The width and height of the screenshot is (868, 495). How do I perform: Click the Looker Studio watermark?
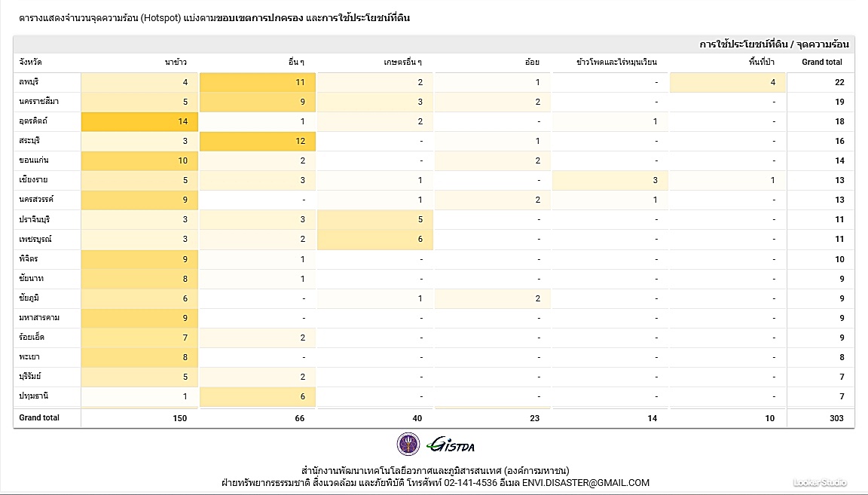pyautogui.click(x=820, y=482)
